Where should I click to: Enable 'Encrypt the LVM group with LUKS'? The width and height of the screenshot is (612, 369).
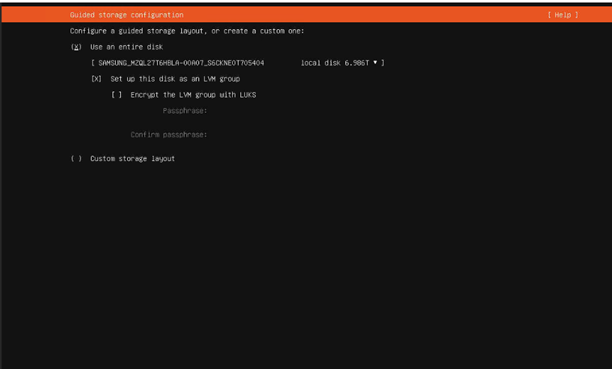(x=116, y=95)
